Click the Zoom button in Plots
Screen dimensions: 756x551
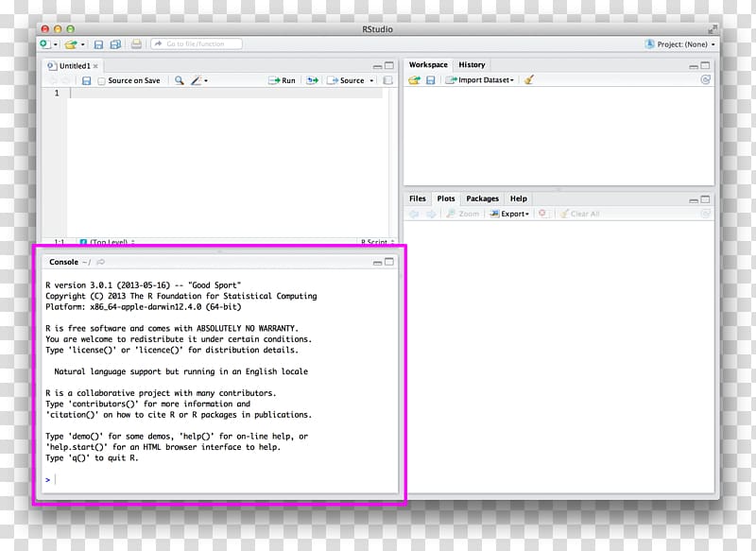[x=463, y=214]
